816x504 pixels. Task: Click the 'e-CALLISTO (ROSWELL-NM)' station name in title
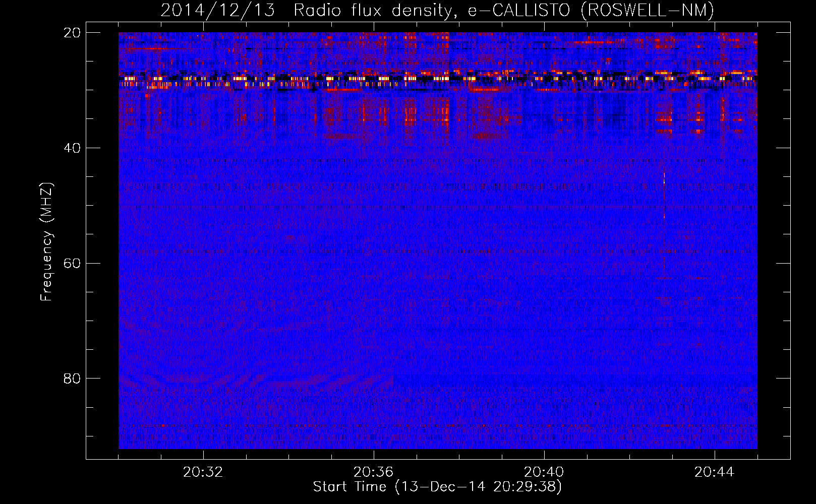[x=591, y=10]
